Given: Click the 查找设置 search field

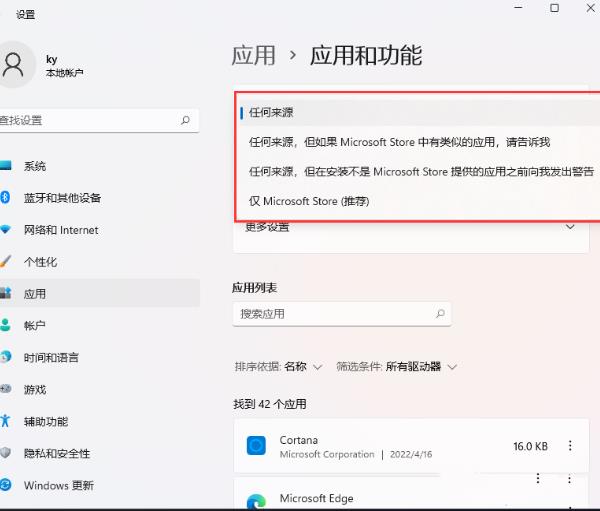Looking at the screenshot, I should (98, 121).
